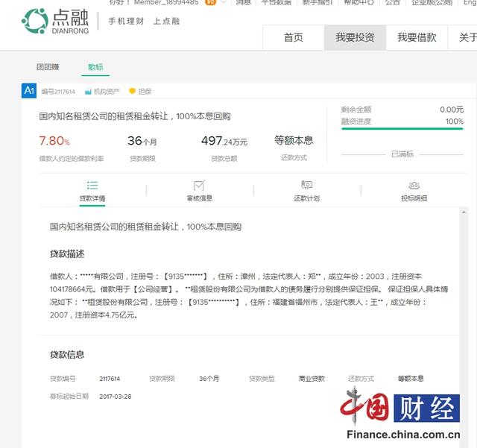Click the 还款计划 tab label
Screen dimensions: 477x448
point(306,198)
